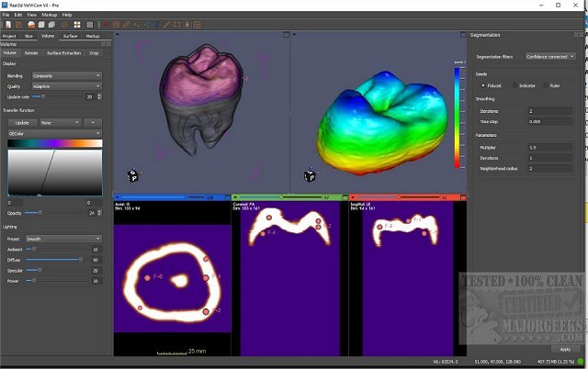Click the Neighborhood radius input field
This screenshot has height=369, width=588.
click(x=550, y=169)
